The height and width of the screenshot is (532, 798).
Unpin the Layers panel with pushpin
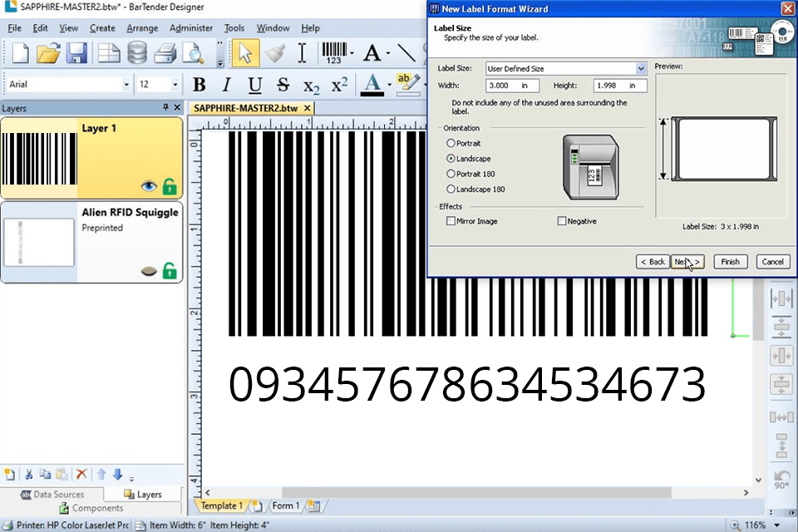165,107
